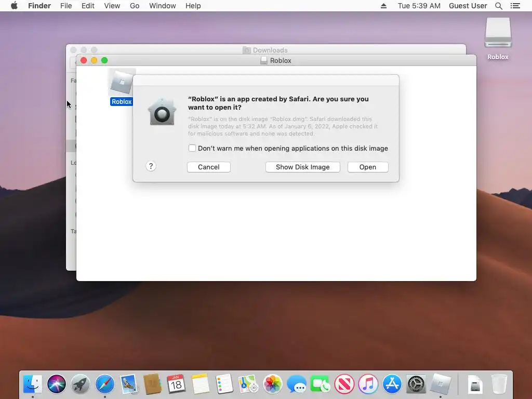
Task: Minimize the Roblox window with yellow button
Action: pos(94,60)
